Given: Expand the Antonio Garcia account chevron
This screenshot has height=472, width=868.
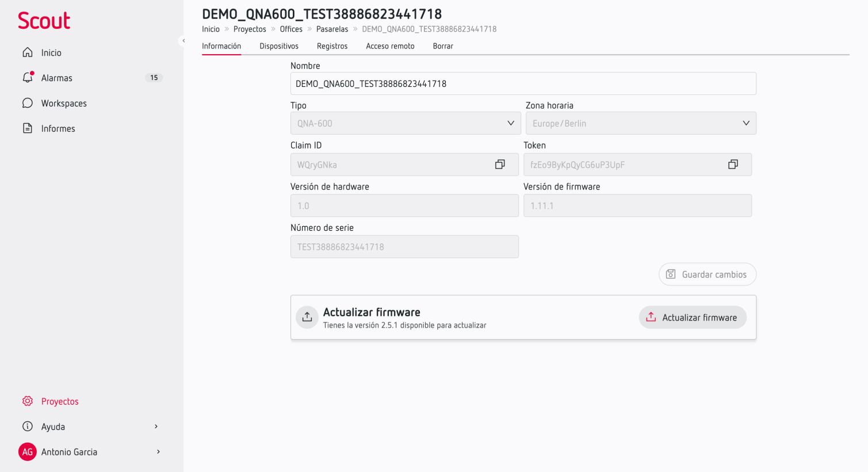Looking at the screenshot, I should tap(158, 452).
